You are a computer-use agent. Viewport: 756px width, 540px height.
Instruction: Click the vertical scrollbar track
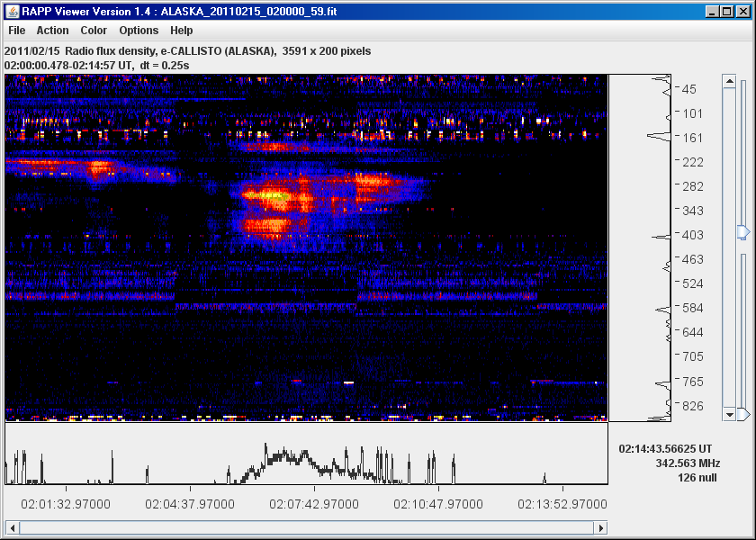click(729, 247)
